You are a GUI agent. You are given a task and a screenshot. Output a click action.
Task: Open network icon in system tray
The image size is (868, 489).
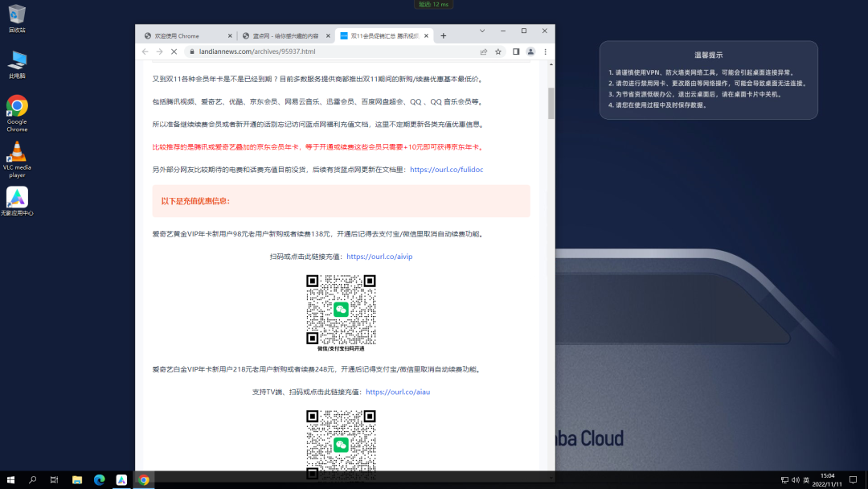point(784,480)
